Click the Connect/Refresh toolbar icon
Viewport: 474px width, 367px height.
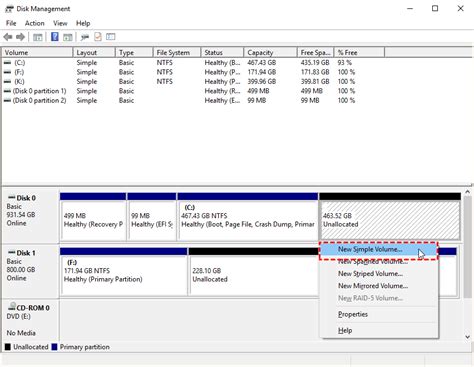85,37
